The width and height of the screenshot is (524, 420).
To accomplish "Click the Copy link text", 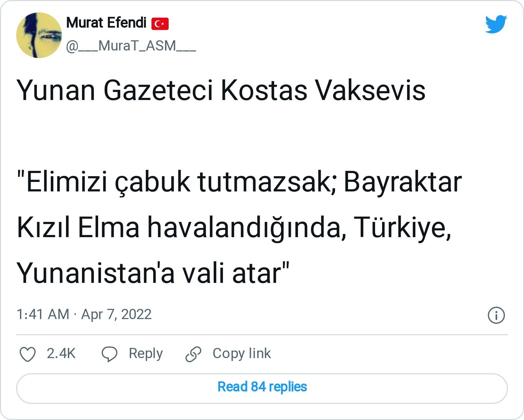I will pyautogui.click(x=242, y=353).
